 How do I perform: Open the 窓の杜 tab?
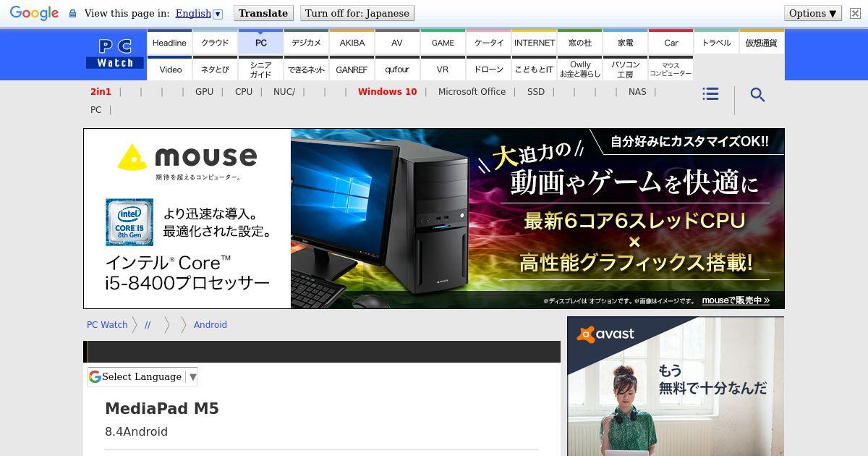(579, 43)
